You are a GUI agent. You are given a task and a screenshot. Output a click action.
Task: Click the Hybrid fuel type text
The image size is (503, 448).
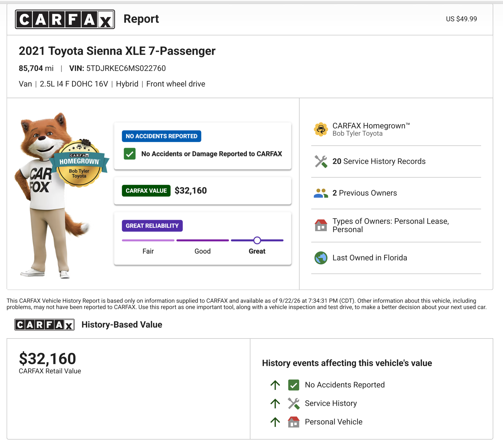tap(127, 84)
